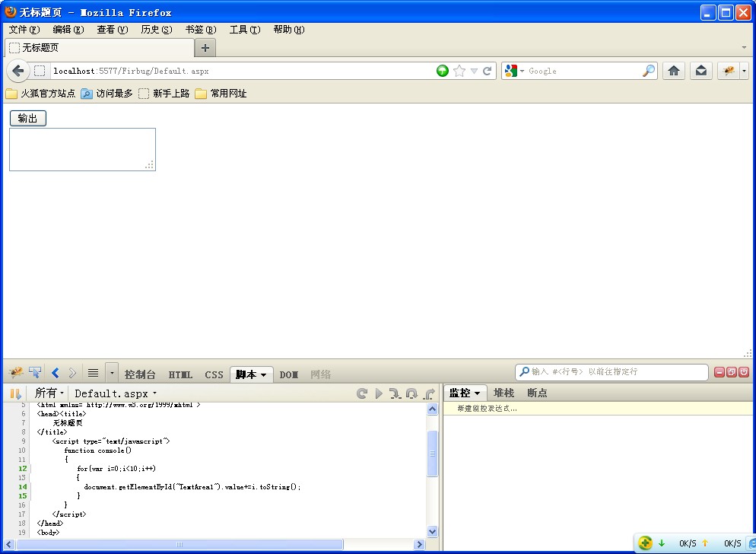Open the 访问最多 bookmark folder
The width and height of the screenshot is (756, 554).
[x=106, y=93]
